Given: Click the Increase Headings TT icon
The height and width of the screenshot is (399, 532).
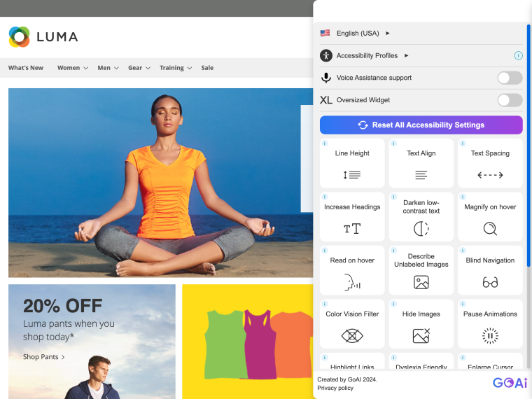Looking at the screenshot, I should pos(352,229).
